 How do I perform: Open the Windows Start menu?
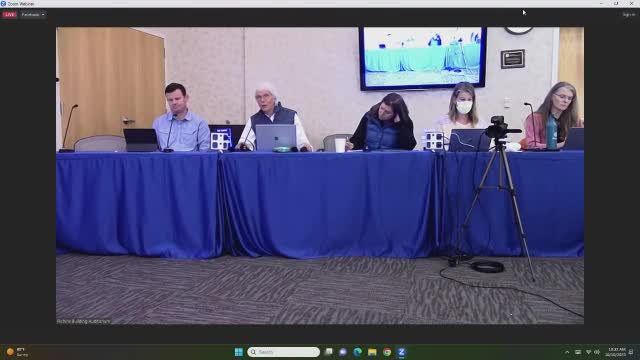point(239,352)
